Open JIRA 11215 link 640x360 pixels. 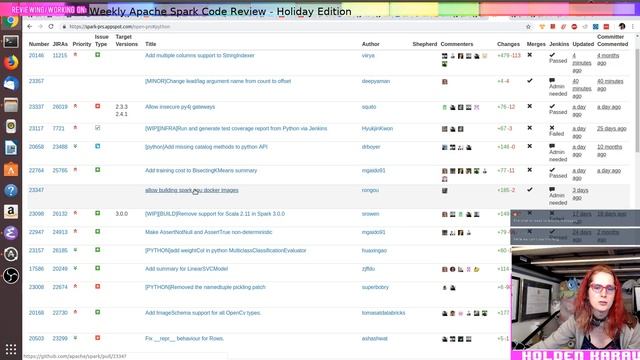(x=60, y=56)
